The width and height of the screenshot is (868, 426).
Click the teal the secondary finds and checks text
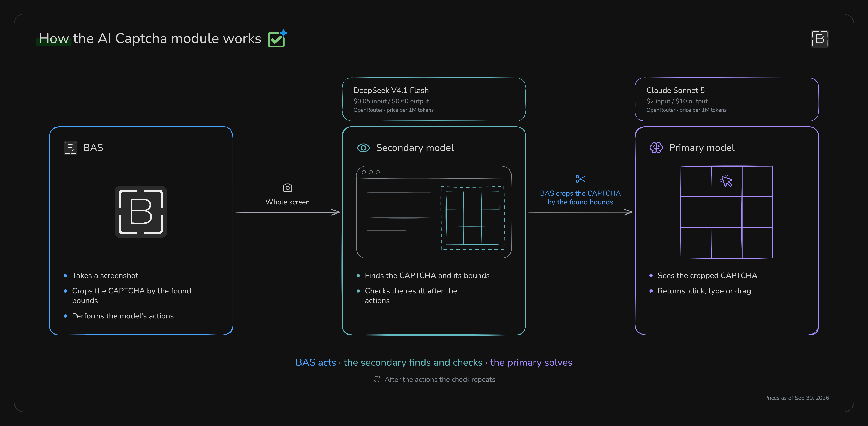click(413, 362)
